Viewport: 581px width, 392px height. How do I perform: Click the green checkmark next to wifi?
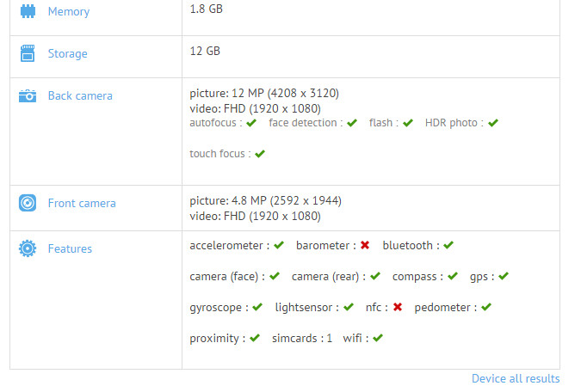[378, 338]
